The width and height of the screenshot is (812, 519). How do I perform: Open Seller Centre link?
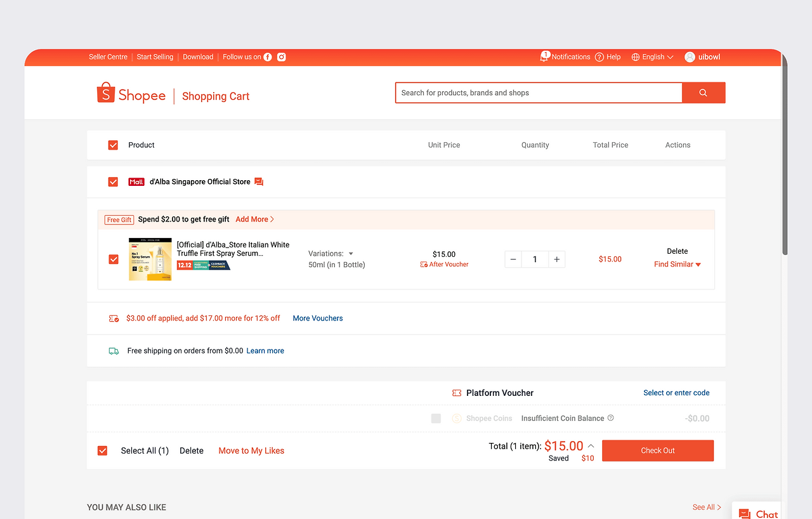coord(108,57)
